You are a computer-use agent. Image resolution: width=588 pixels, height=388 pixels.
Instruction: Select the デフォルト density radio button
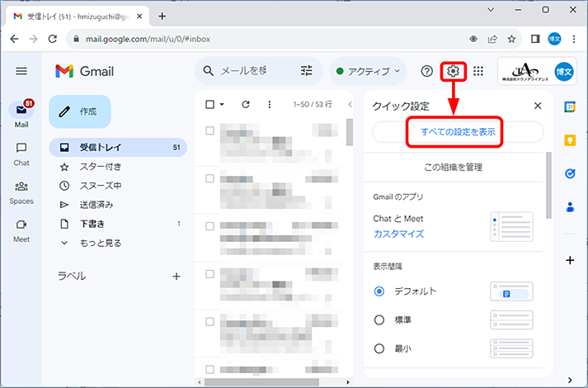click(x=379, y=291)
